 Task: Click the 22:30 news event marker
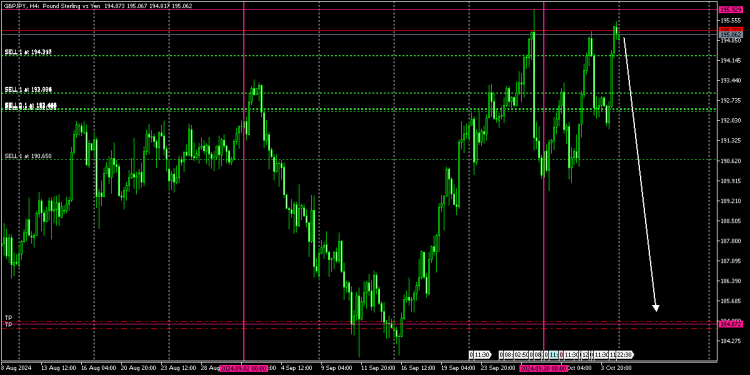[626, 354]
